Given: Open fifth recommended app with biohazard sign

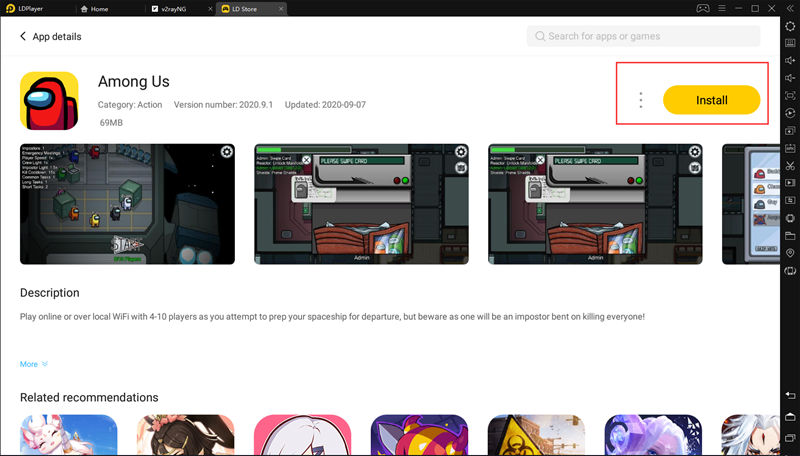Looking at the screenshot, I should (536, 435).
